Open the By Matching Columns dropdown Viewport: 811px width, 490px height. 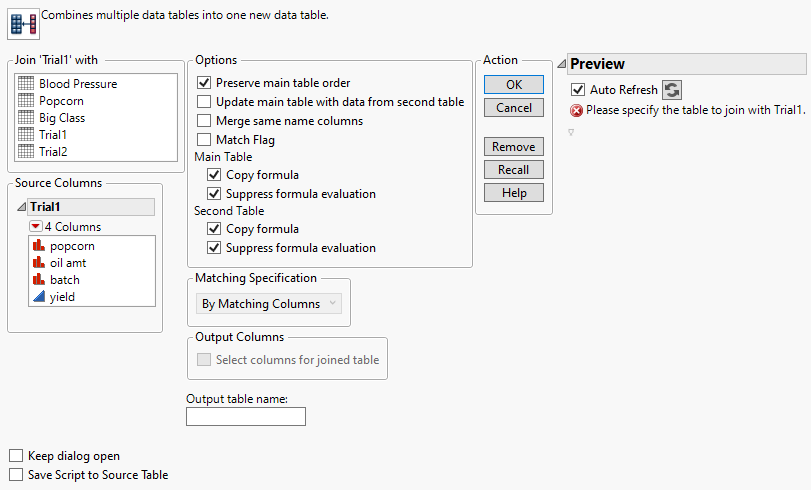pyautogui.click(x=269, y=304)
